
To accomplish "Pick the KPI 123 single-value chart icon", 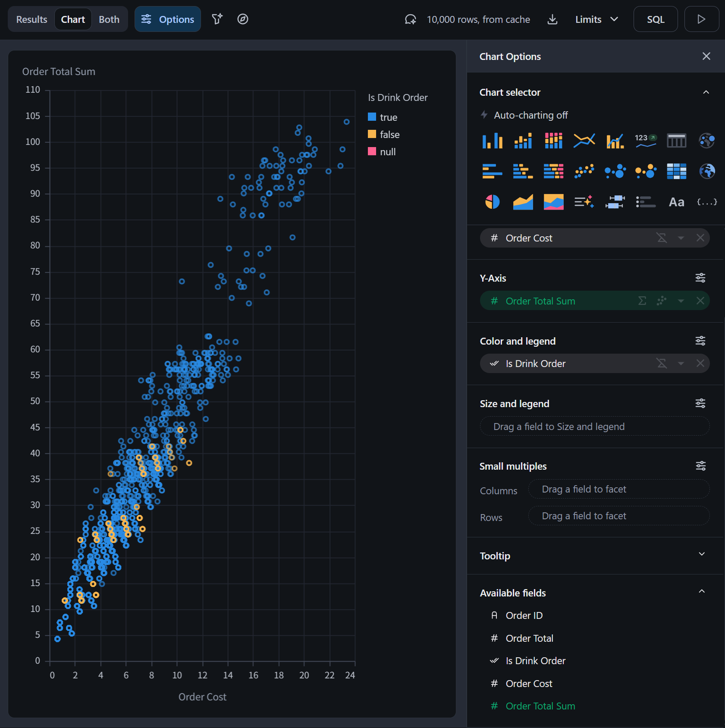I will pos(645,141).
